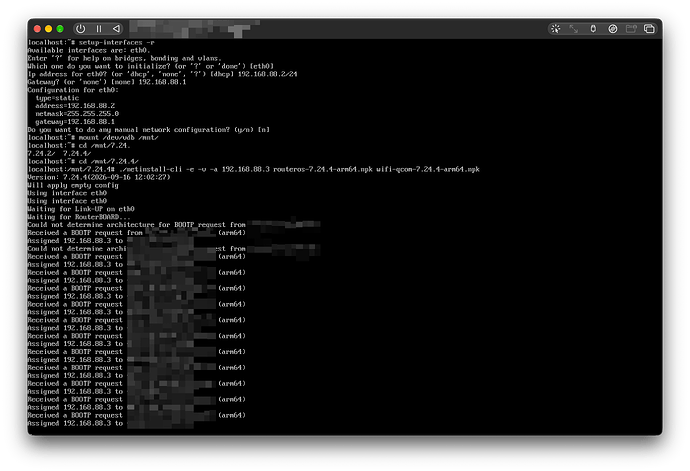Click the window list icon
The height and width of the screenshot is (471, 690).
(x=650, y=29)
